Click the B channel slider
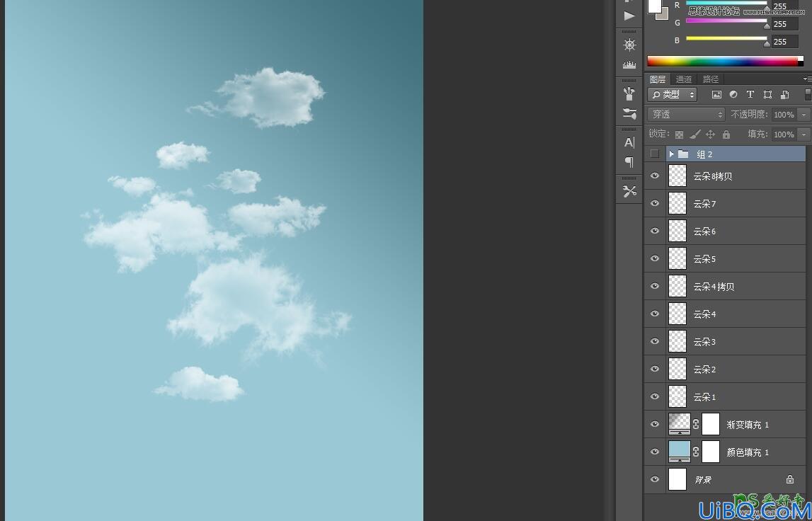This screenshot has height=521, width=812. (x=726, y=38)
